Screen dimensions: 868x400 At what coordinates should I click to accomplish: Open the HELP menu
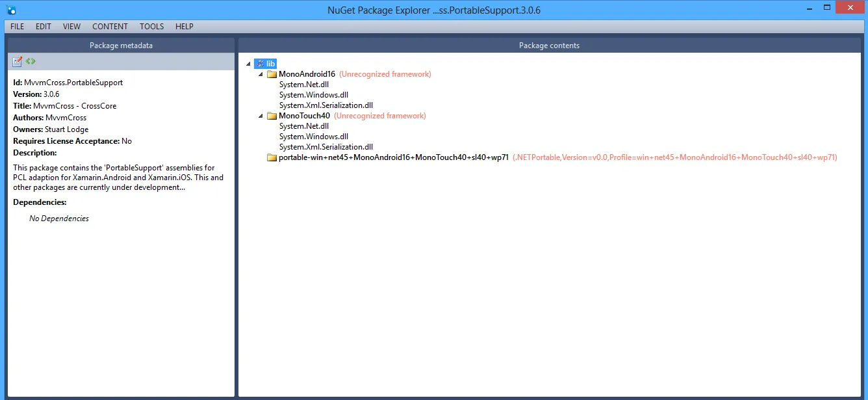185,27
